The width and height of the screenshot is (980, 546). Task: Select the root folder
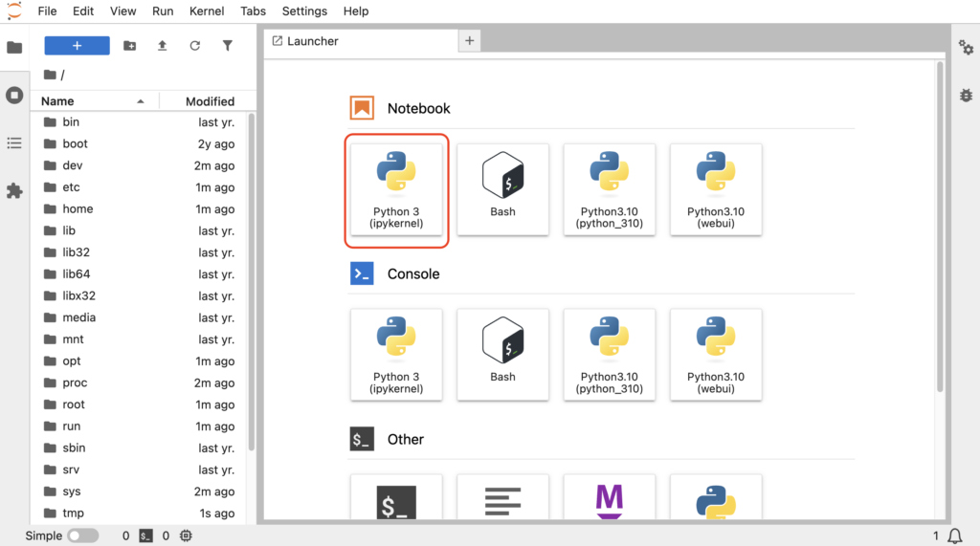140,404
